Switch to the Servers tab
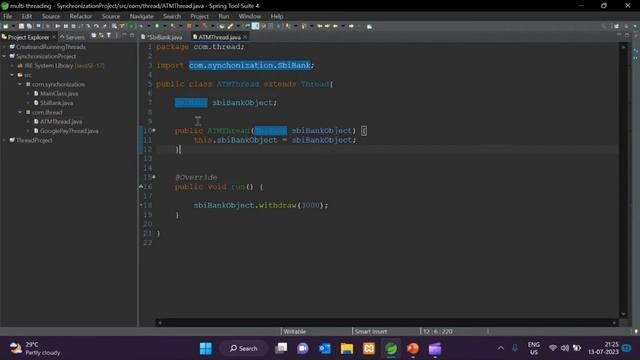This screenshot has height=360, width=640. click(x=72, y=37)
